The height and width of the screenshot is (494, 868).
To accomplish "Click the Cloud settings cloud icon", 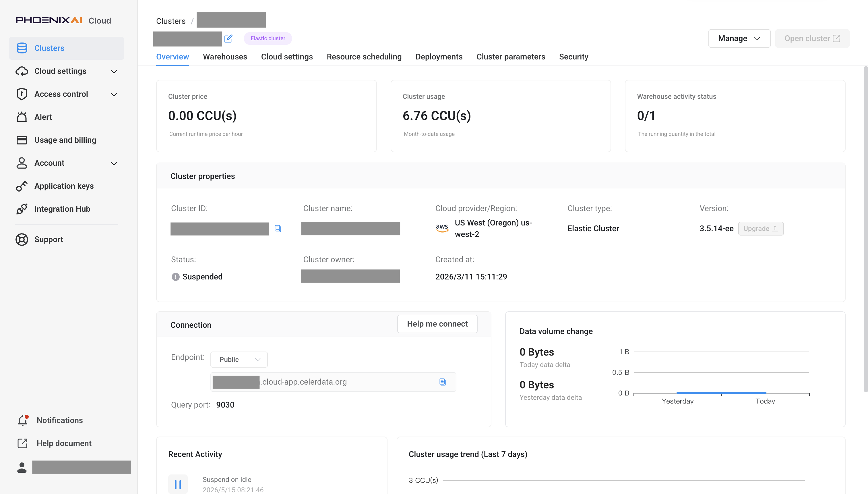I will (22, 71).
